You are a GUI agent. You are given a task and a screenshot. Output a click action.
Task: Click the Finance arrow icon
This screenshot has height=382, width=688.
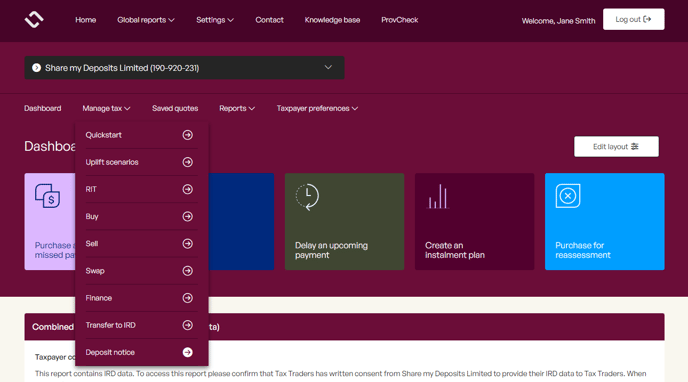(187, 298)
